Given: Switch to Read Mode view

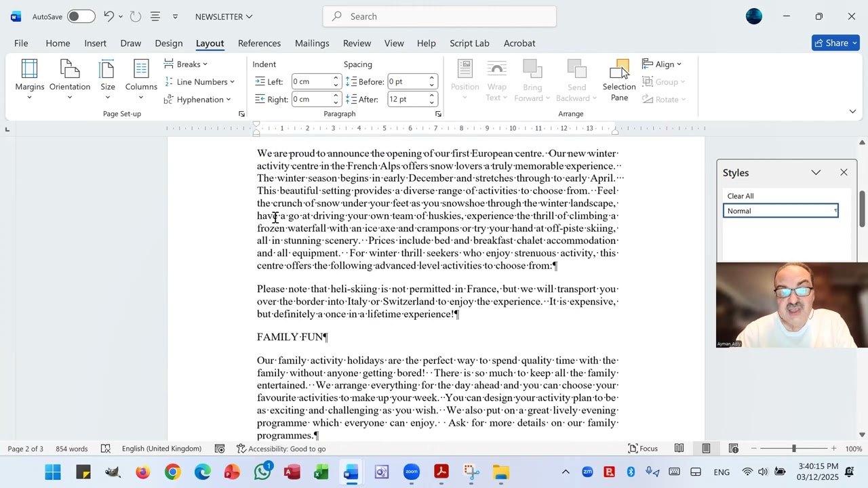Looking at the screenshot, I should click(x=679, y=449).
